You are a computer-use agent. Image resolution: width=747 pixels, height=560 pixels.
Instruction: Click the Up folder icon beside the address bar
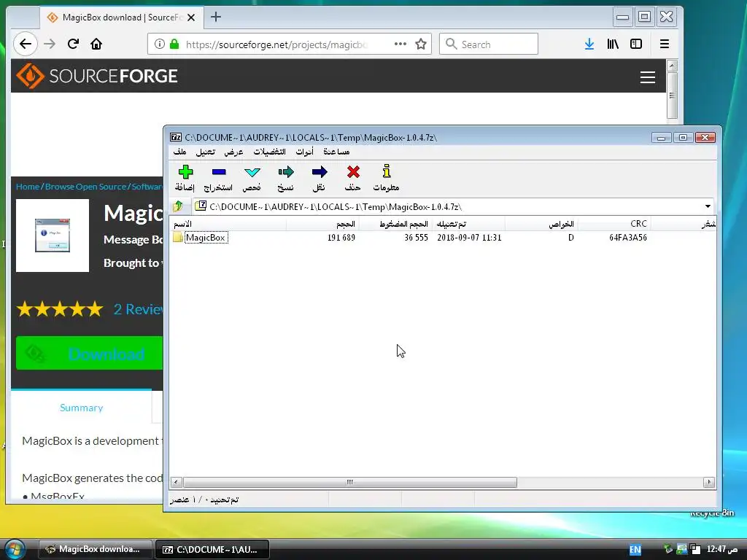(x=178, y=206)
